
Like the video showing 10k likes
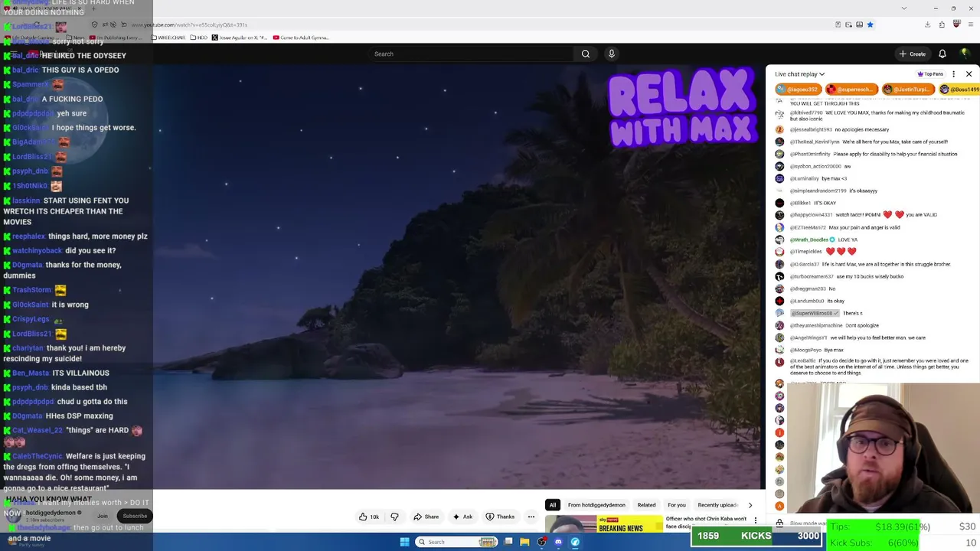[x=369, y=517]
